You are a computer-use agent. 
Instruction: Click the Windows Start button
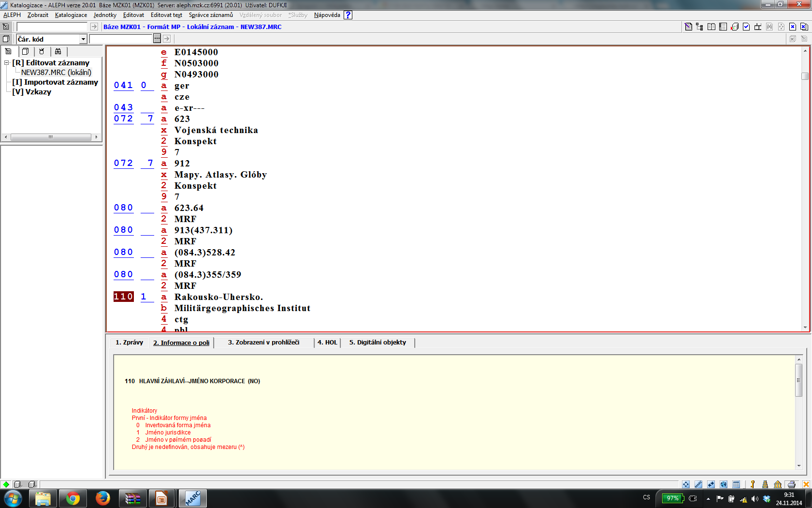13,498
